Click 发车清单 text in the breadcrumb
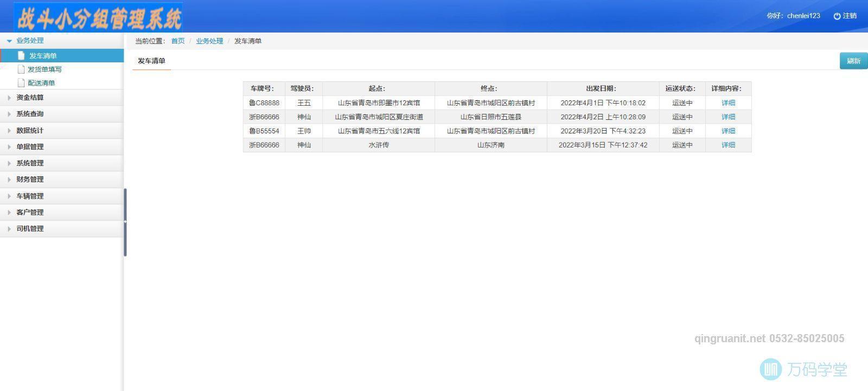Screen dimensions: 868x391 point(248,41)
